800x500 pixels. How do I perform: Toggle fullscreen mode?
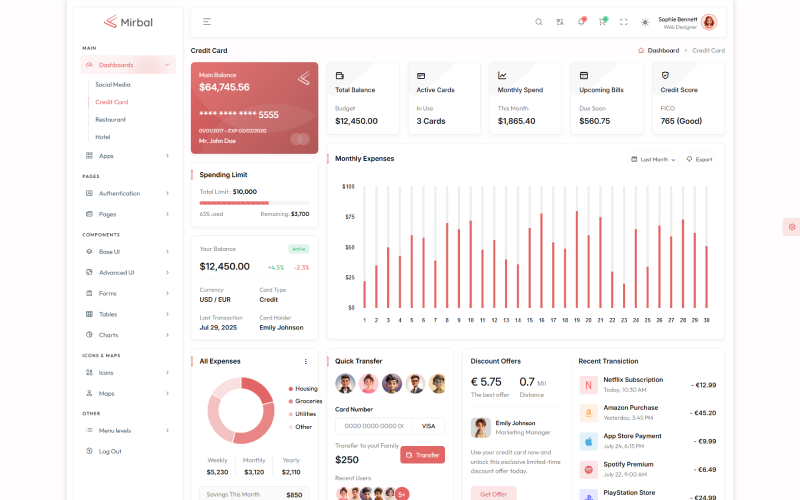(x=624, y=21)
